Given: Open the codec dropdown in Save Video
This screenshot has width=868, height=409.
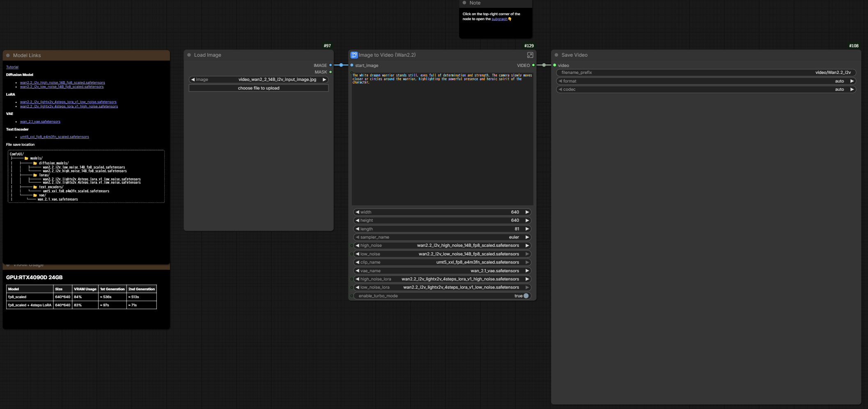Looking at the screenshot, I should click(x=706, y=90).
